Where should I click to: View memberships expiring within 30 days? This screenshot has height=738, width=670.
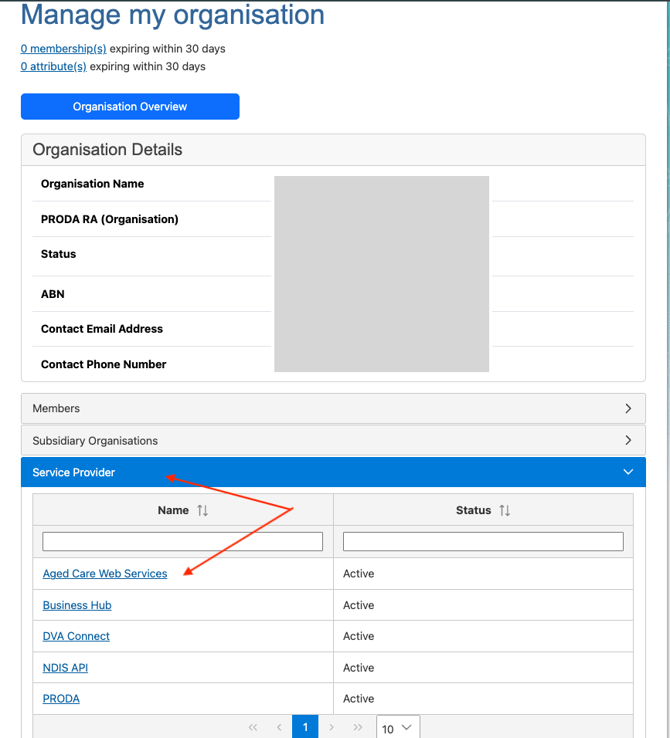pyautogui.click(x=63, y=48)
